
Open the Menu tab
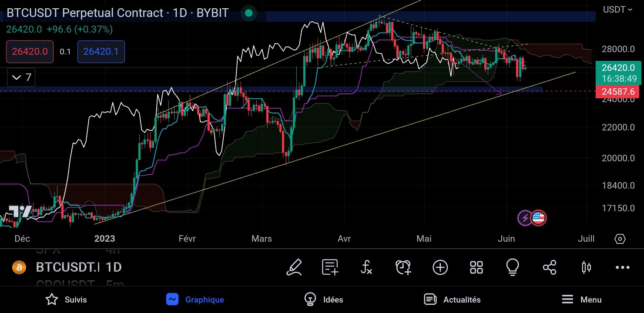click(581, 300)
